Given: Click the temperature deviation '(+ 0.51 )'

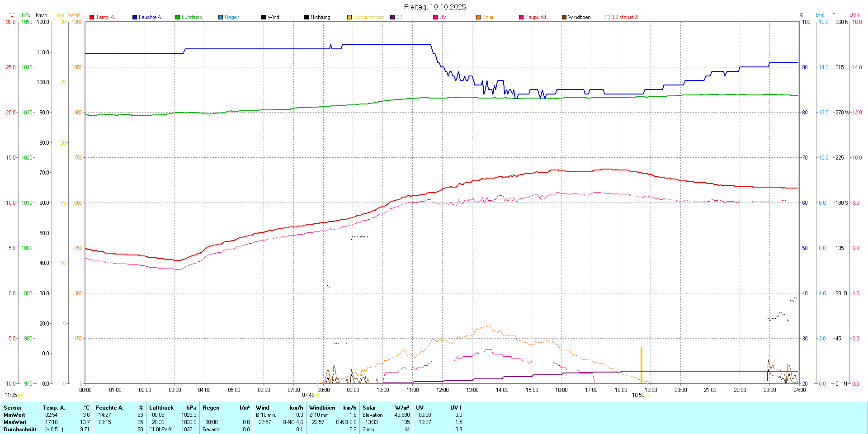Looking at the screenshot, I should (x=54, y=429).
